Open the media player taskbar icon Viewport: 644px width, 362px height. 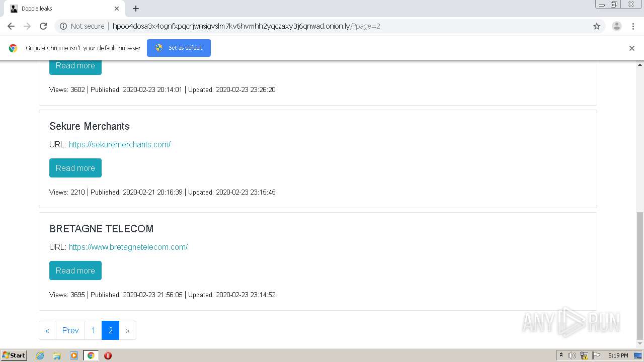[74, 355]
